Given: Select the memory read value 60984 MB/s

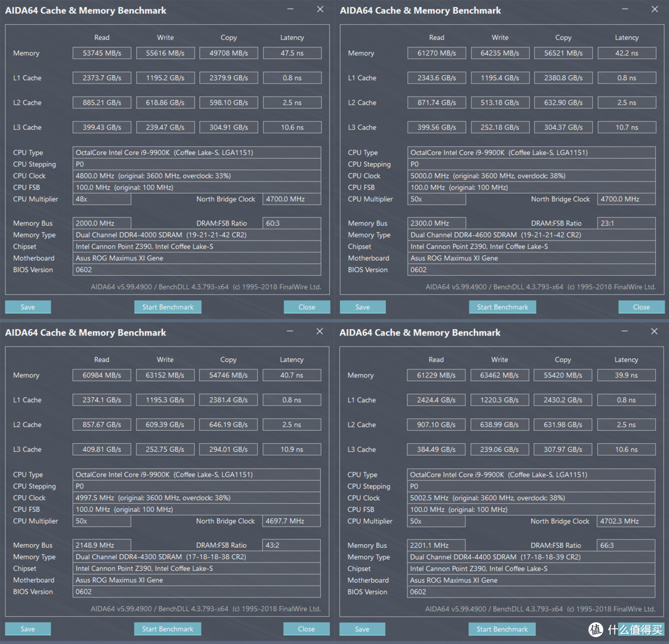Looking at the screenshot, I should coord(102,376).
